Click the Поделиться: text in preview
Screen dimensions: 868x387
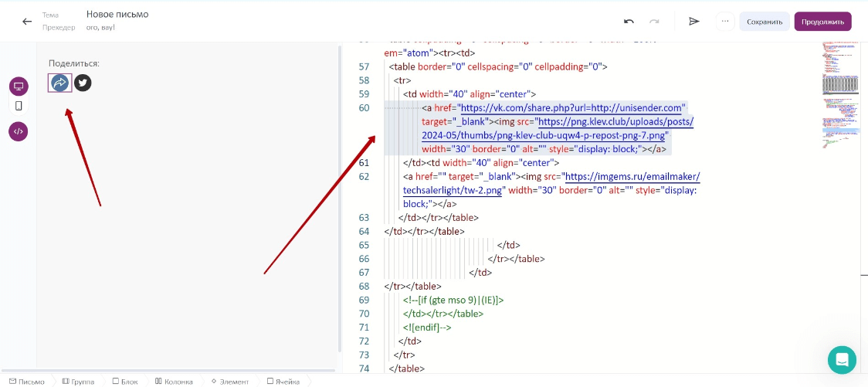click(x=74, y=63)
